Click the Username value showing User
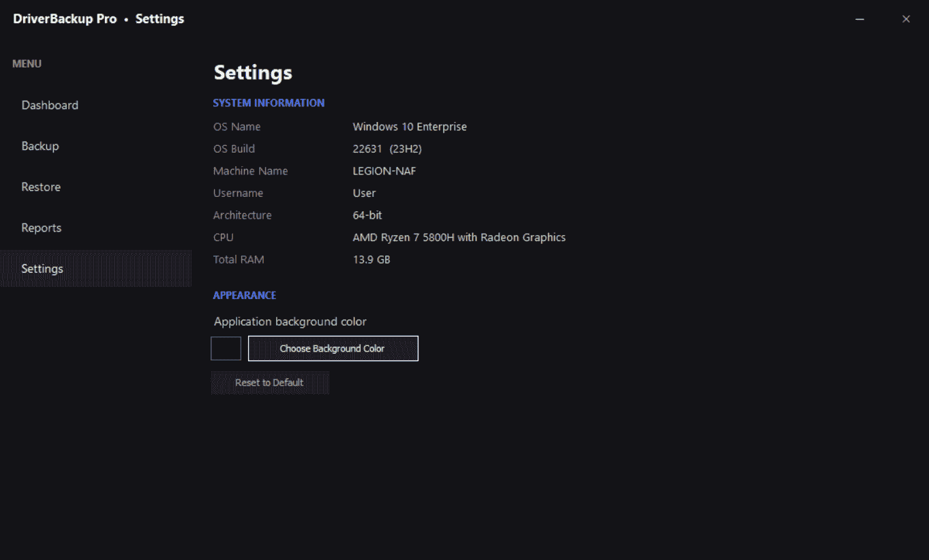 click(364, 193)
